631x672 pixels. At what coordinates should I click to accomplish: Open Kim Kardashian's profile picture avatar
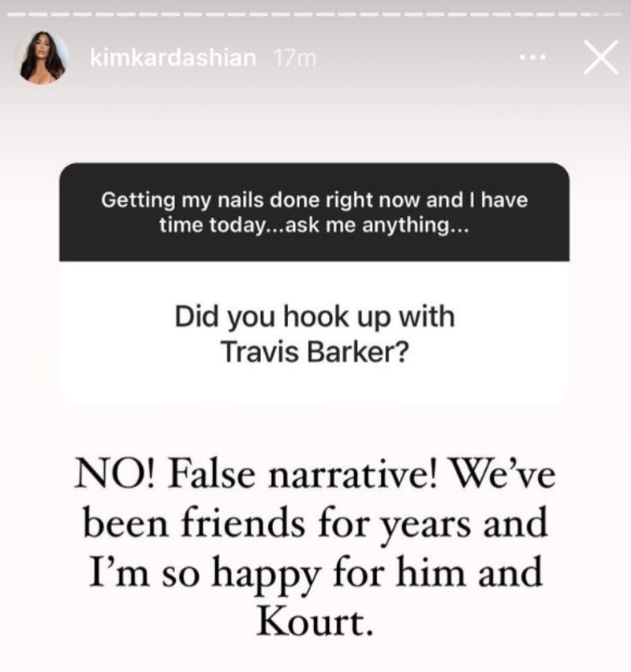(42, 58)
